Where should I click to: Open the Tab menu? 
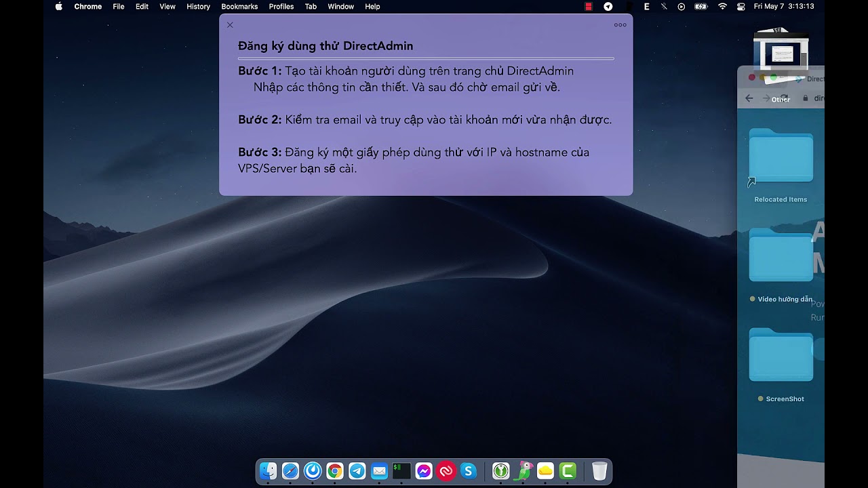click(x=311, y=6)
